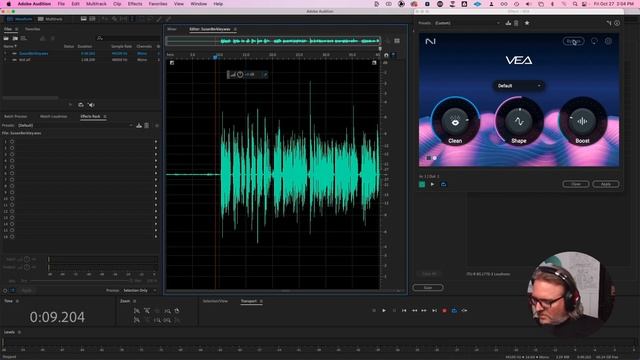Click the waveform overview navigator bar
Viewport: 640px width, 360px height.
click(x=273, y=41)
